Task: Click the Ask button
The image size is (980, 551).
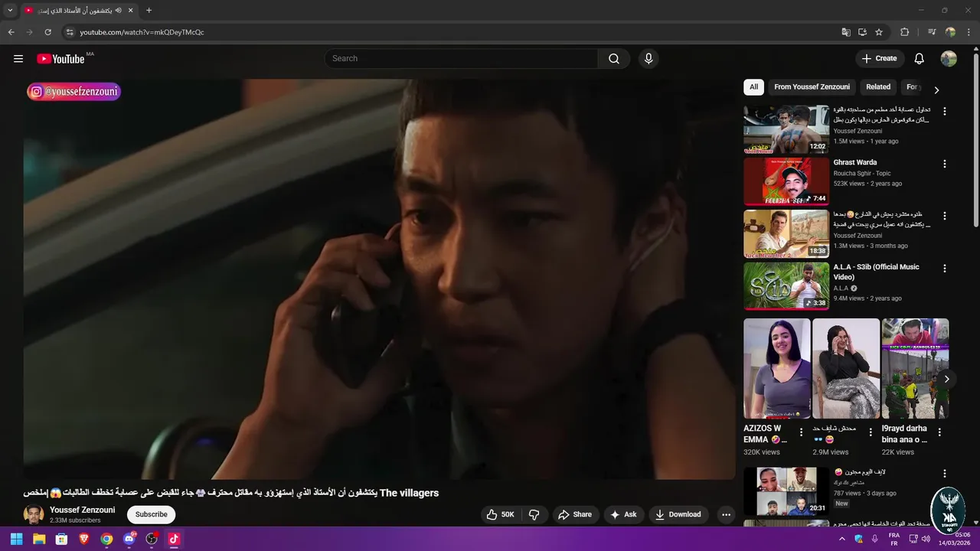Action: (x=623, y=514)
